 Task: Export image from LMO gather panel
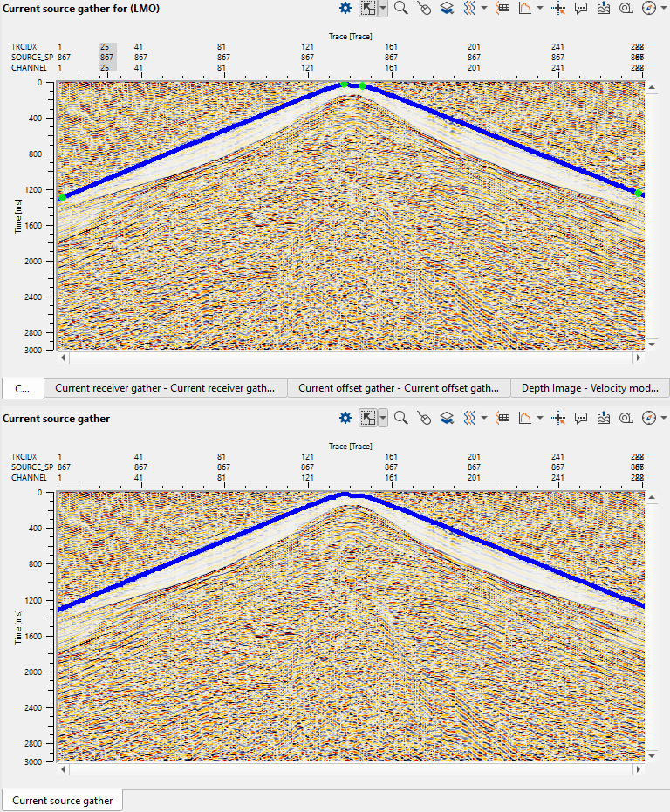(x=603, y=9)
